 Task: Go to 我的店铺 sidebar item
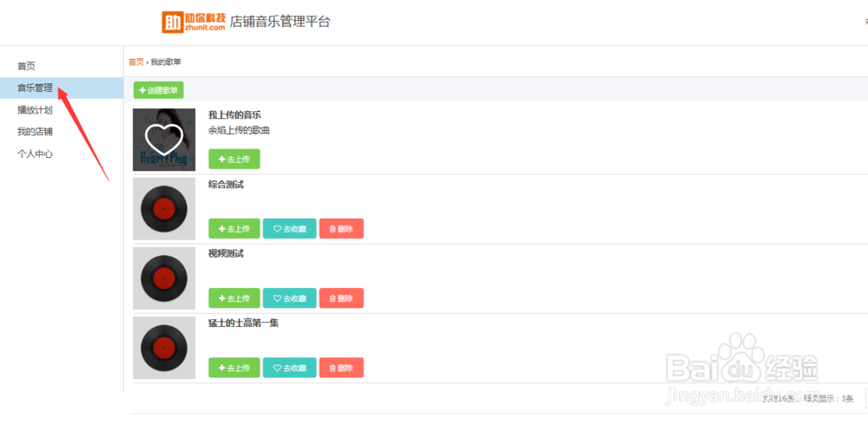(35, 132)
